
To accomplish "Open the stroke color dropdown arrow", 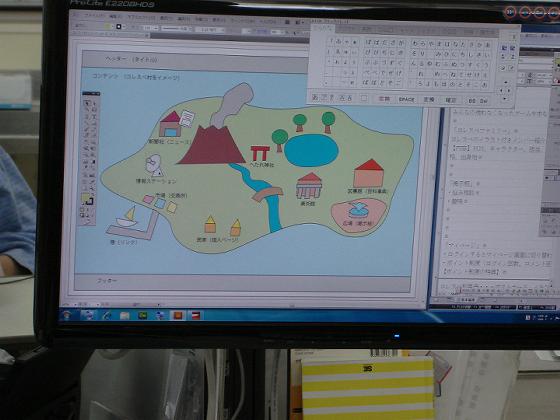I will (124, 27).
